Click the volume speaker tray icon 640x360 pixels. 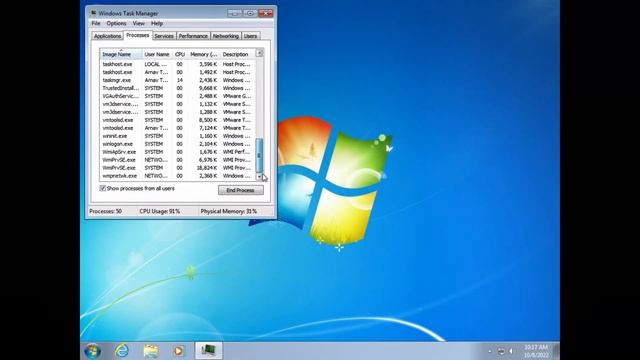[511, 351]
